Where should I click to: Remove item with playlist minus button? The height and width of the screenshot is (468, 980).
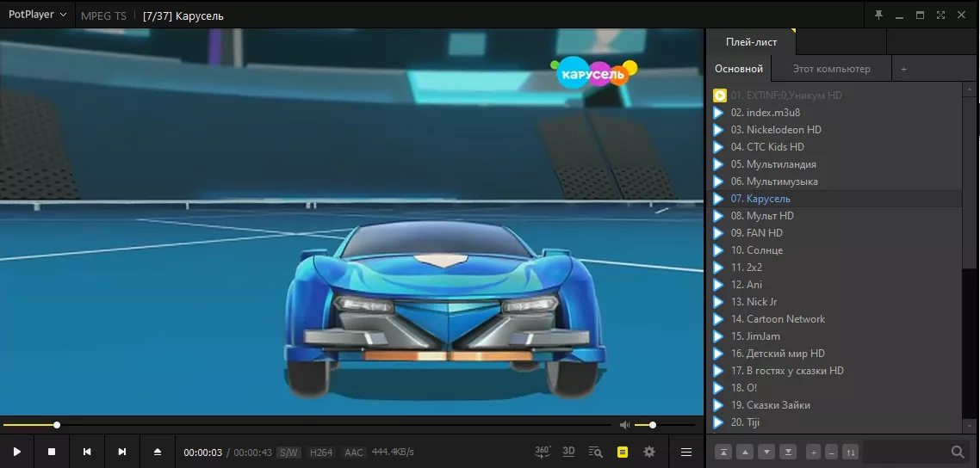point(831,452)
